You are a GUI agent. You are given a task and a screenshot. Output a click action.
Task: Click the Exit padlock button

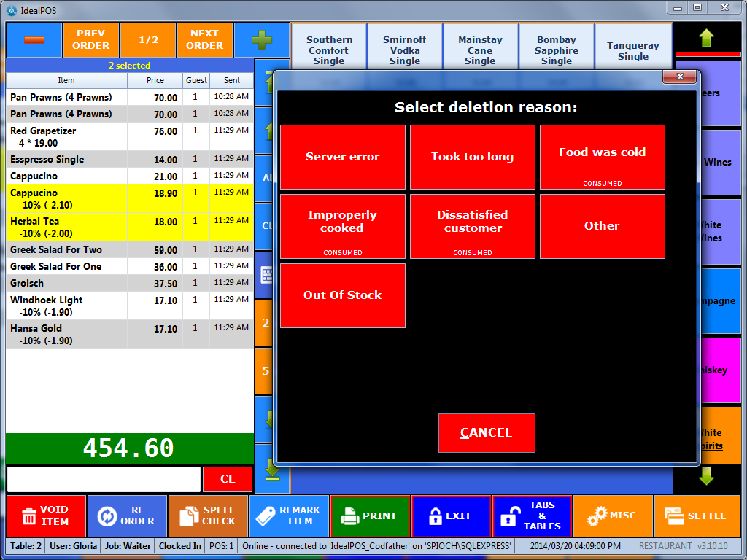451,516
